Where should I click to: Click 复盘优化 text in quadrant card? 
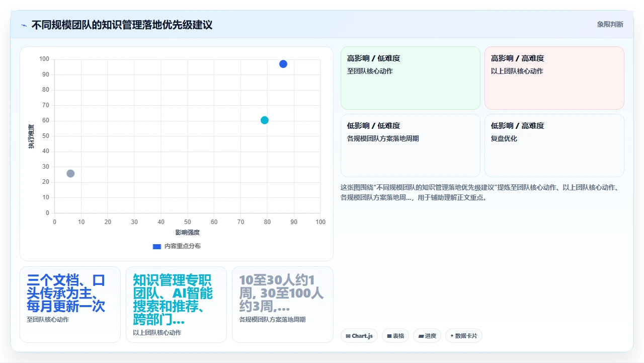coord(504,138)
